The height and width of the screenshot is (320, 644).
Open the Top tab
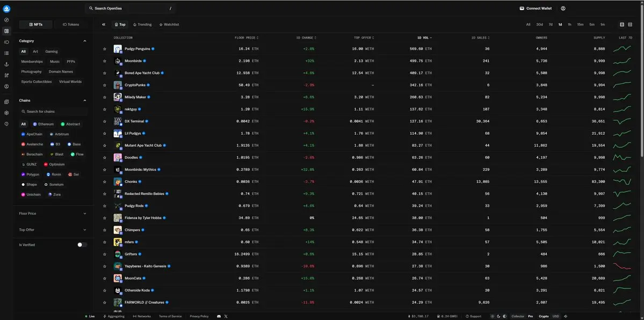120,25
